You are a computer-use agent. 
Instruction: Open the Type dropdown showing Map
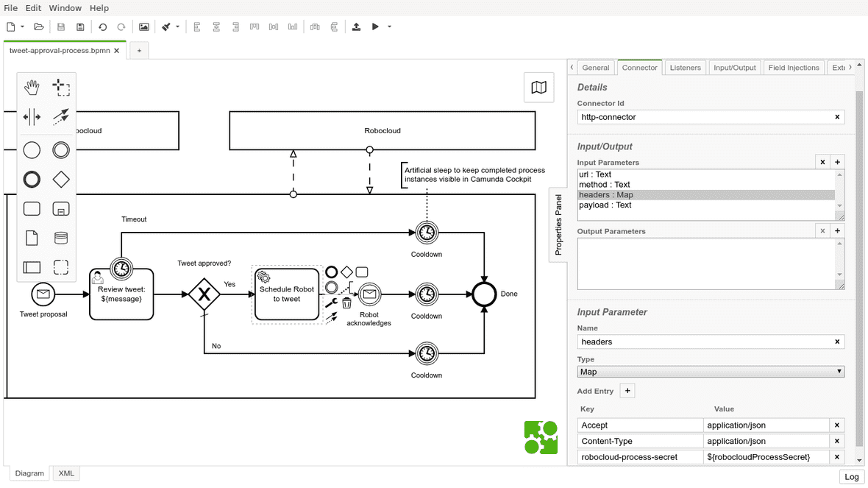click(x=711, y=372)
